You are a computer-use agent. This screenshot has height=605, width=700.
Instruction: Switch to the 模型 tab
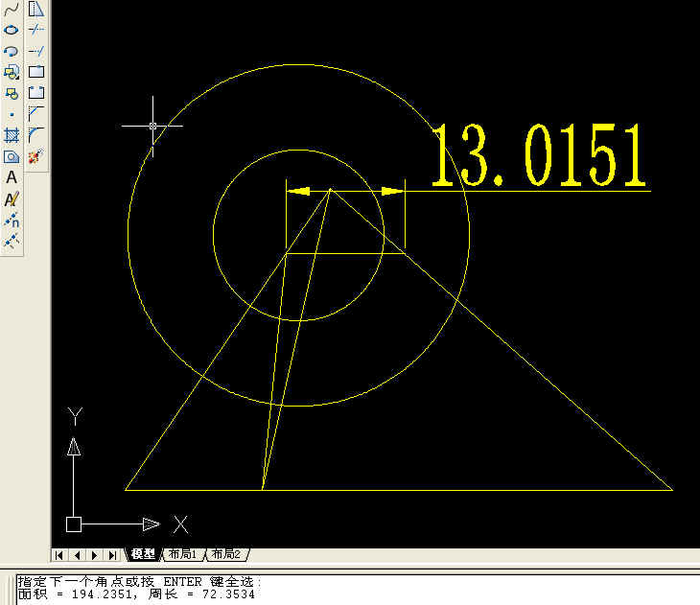click(x=143, y=554)
